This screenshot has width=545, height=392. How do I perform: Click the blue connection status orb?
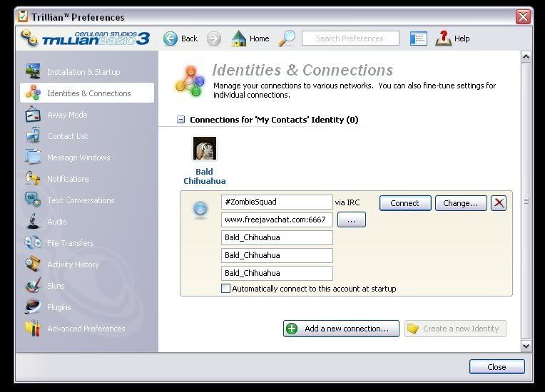click(200, 209)
